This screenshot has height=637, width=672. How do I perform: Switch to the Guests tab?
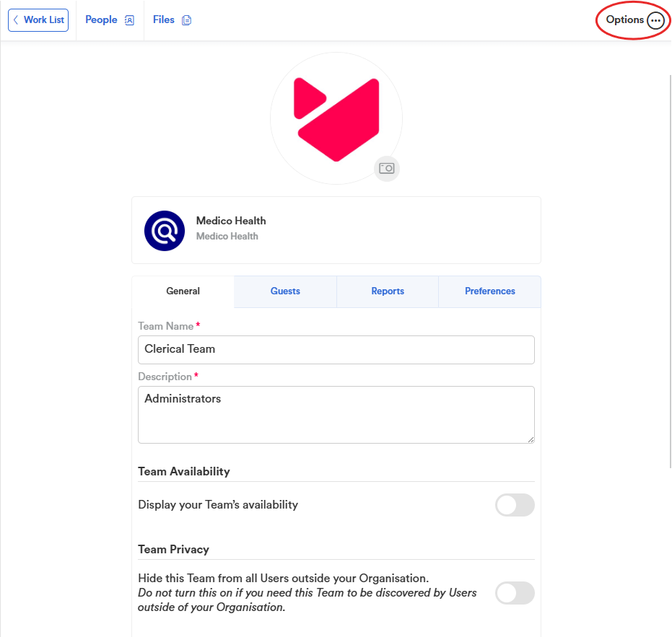point(285,291)
